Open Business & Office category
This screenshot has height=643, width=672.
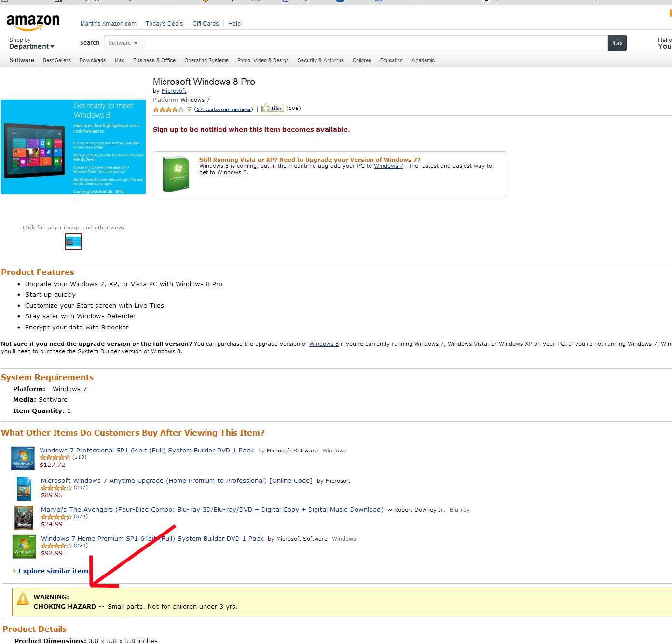coord(154,60)
